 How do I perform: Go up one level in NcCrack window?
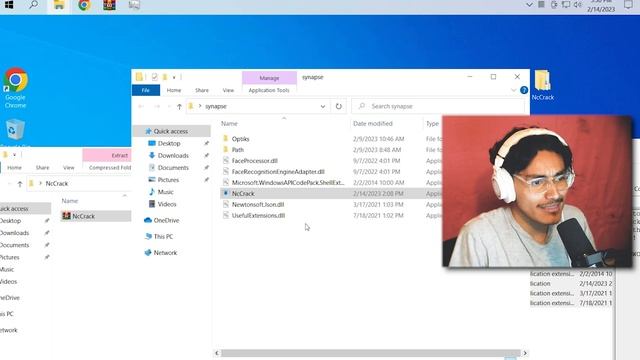[20, 184]
